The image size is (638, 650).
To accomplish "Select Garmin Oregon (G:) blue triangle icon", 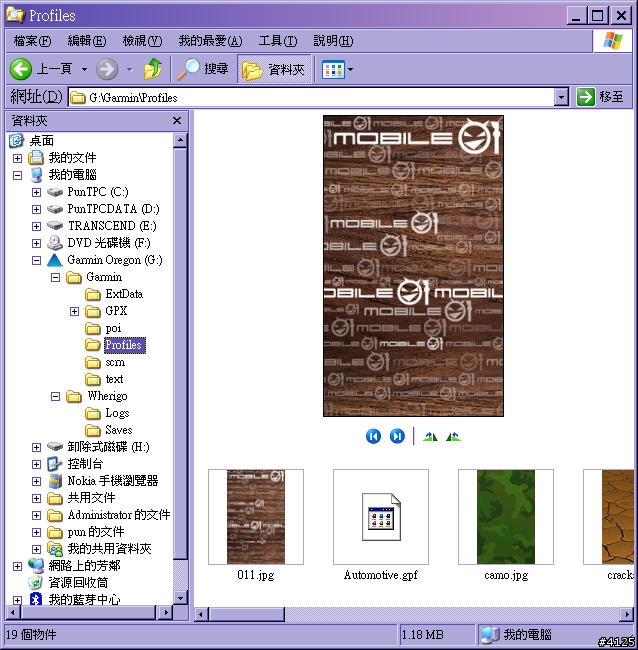I will (x=55, y=260).
